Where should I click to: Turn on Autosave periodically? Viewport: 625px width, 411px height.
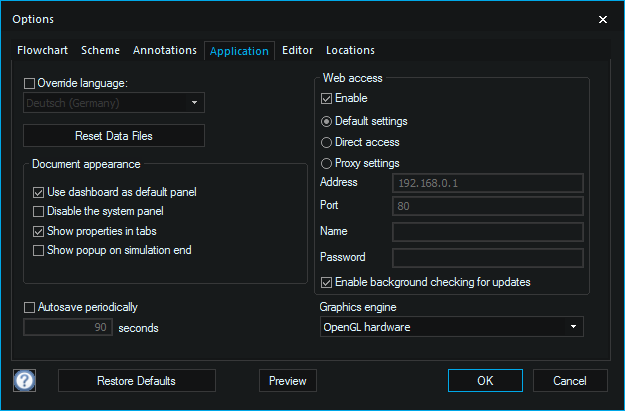[29, 307]
